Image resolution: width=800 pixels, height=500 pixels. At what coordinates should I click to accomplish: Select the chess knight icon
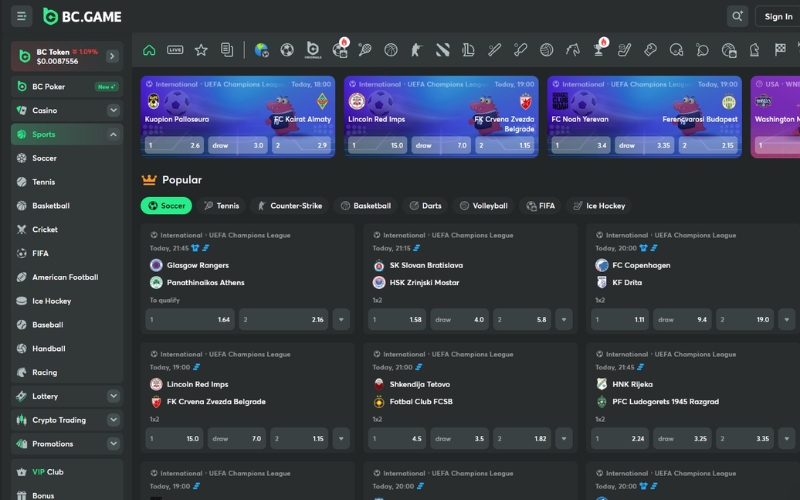pyautogui.click(x=755, y=50)
